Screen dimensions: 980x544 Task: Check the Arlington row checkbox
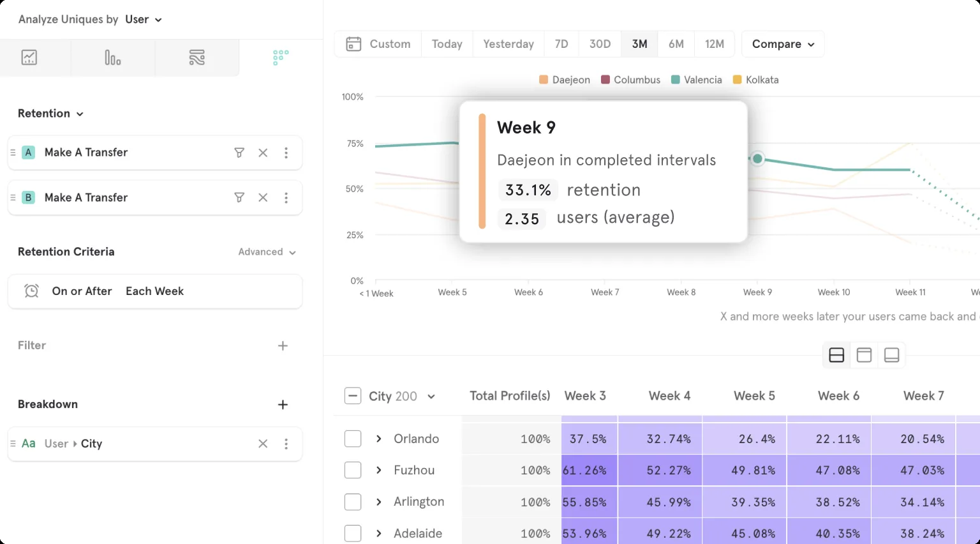click(353, 502)
